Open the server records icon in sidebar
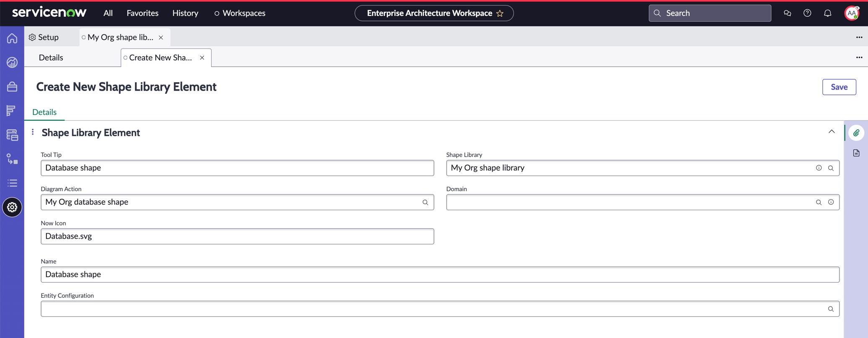This screenshot has width=868, height=338. point(12,135)
